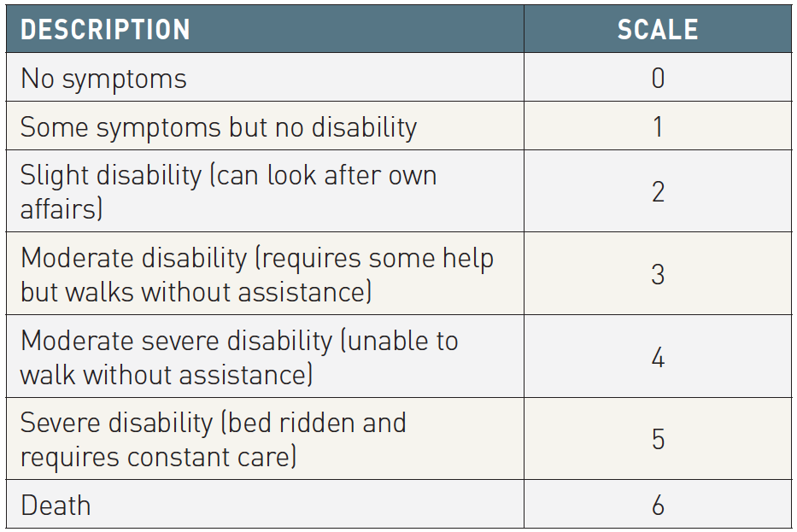The image size is (797, 532).
Task: Select scale value 1
Action: pos(658,126)
